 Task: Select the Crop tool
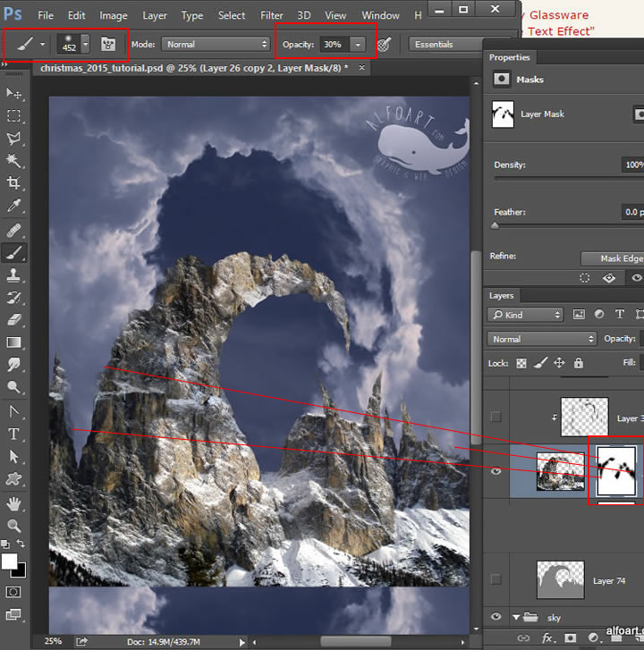pyautogui.click(x=13, y=183)
